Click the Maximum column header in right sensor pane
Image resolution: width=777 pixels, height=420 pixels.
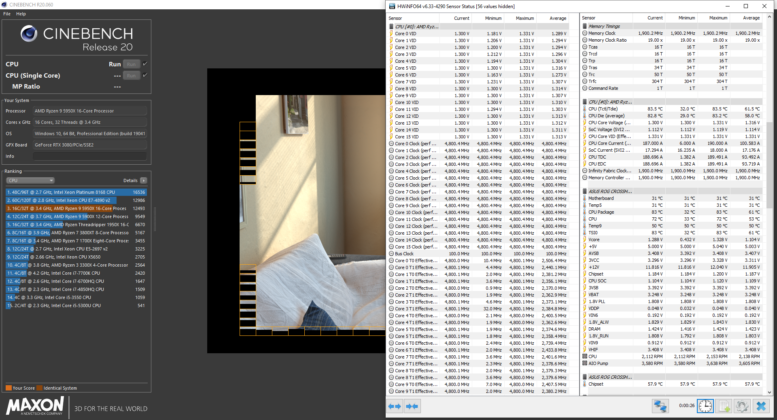point(718,18)
